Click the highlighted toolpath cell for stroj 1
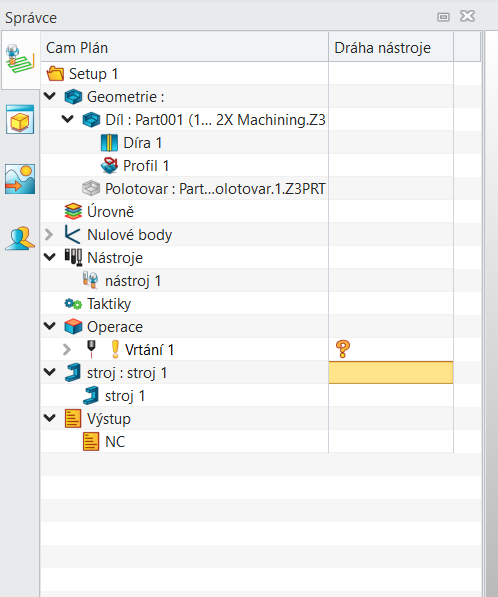This screenshot has height=597, width=498. click(391, 372)
